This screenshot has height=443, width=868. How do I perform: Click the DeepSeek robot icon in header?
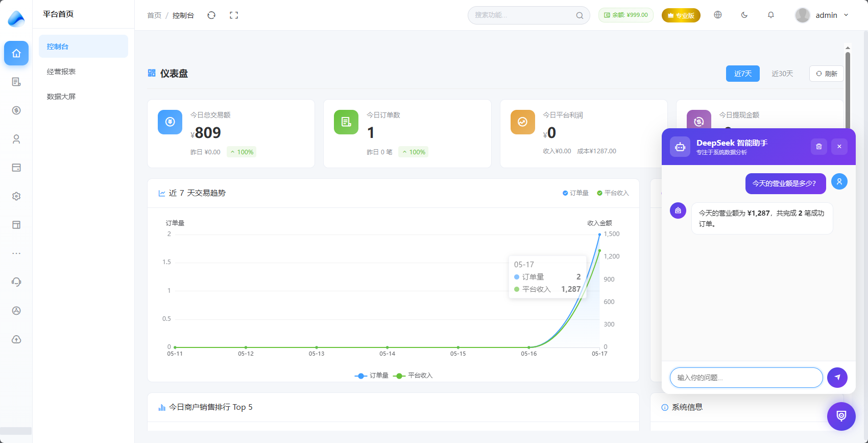[680, 147]
